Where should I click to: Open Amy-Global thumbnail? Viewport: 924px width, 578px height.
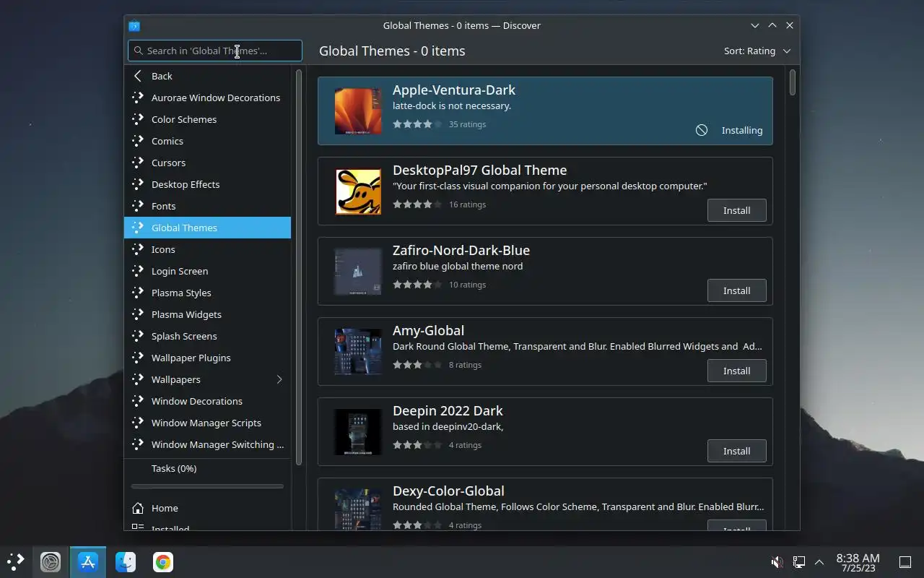(358, 352)
